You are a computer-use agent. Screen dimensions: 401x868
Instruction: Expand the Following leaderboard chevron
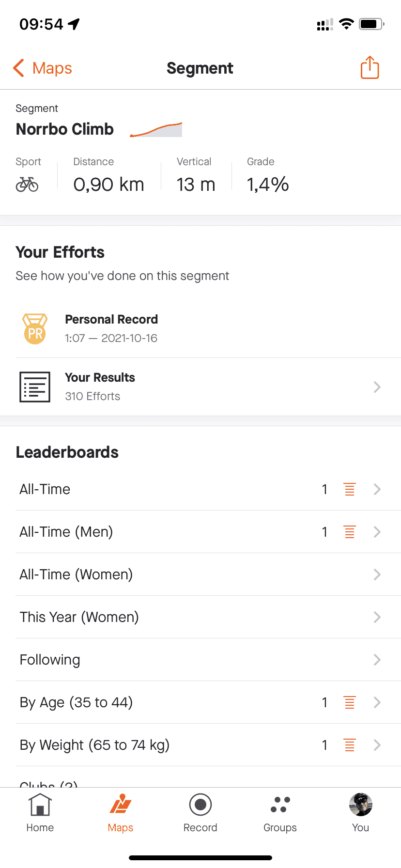pyautogui.click(x=377, y=660)
